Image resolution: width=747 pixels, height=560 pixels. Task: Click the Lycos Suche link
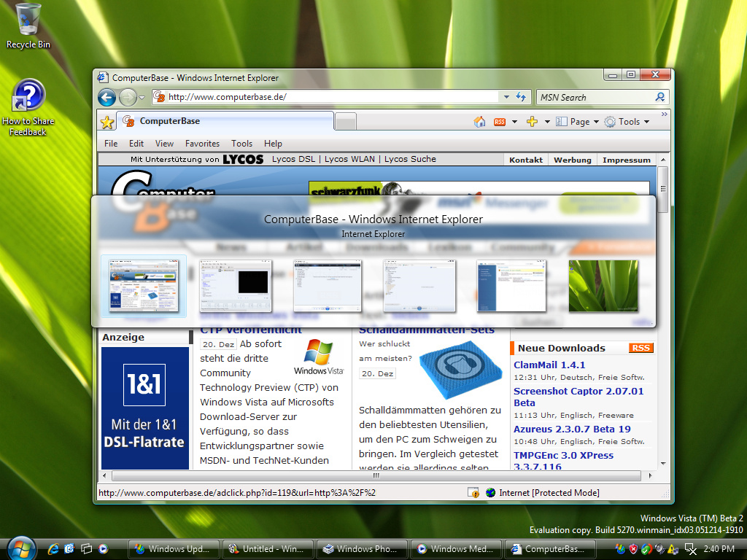(x=410, y=159)
